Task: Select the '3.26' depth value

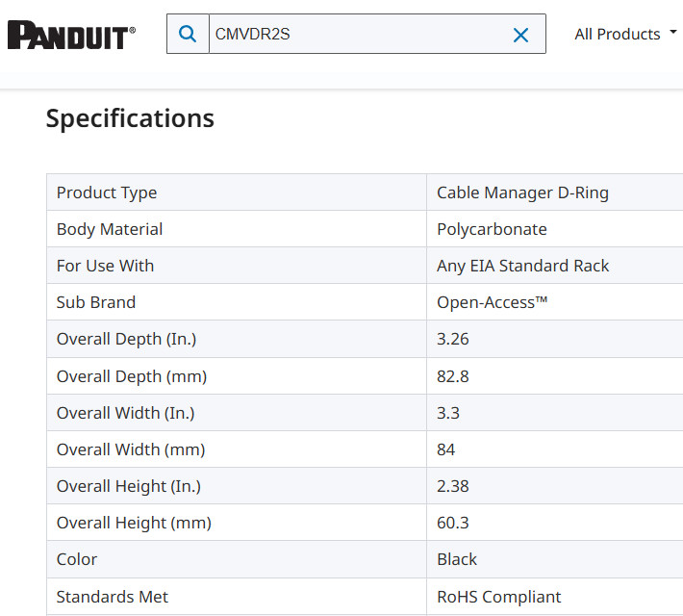Action: (x=452, y=339)
